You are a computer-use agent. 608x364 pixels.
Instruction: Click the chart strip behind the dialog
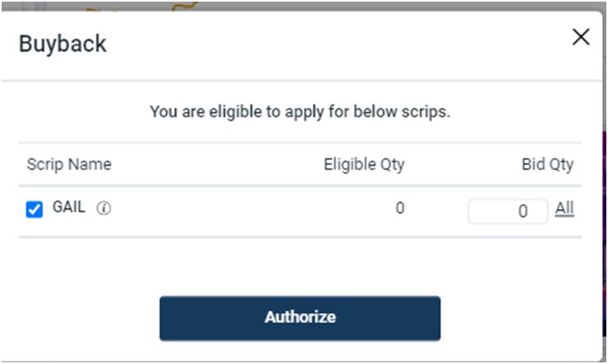point(302,6)
